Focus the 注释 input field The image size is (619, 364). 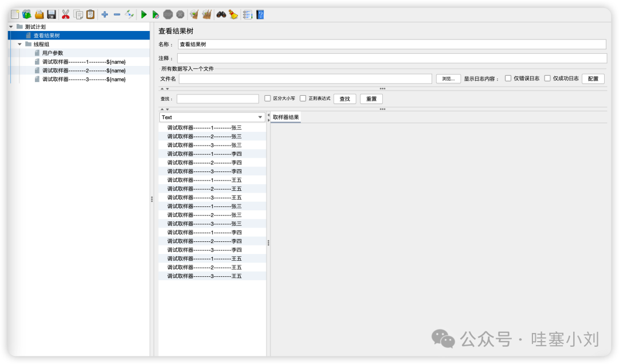(x=392, y=58)
